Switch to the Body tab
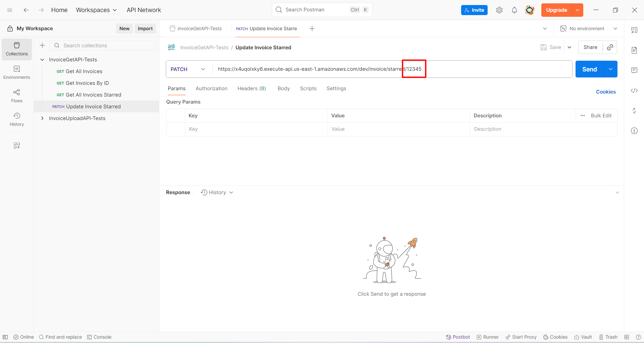The image size is (644, 343). tap(284, 88)
